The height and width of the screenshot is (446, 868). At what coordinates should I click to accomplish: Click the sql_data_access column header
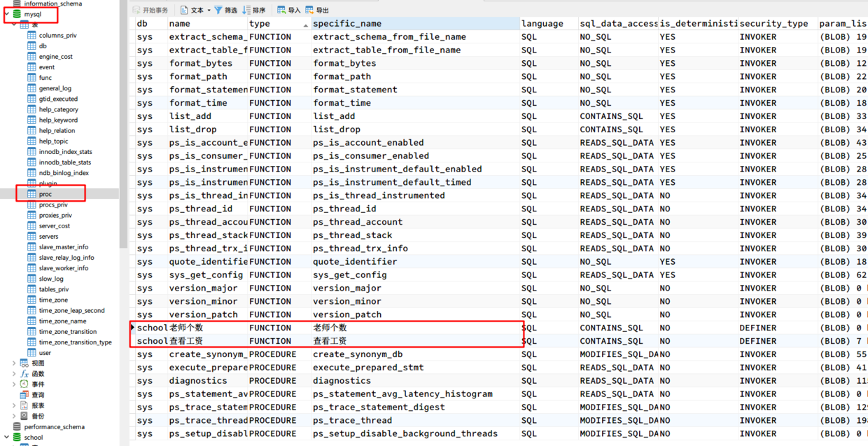tap(618, 24)
